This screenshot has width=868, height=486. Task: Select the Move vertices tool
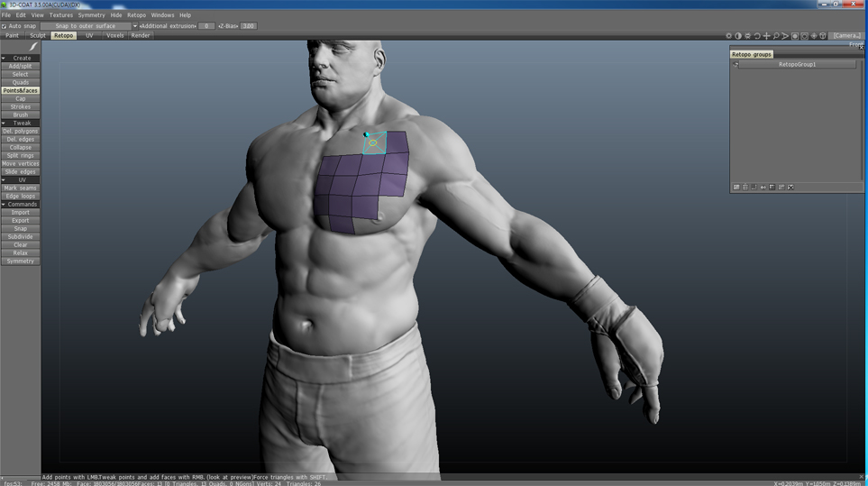21,164
